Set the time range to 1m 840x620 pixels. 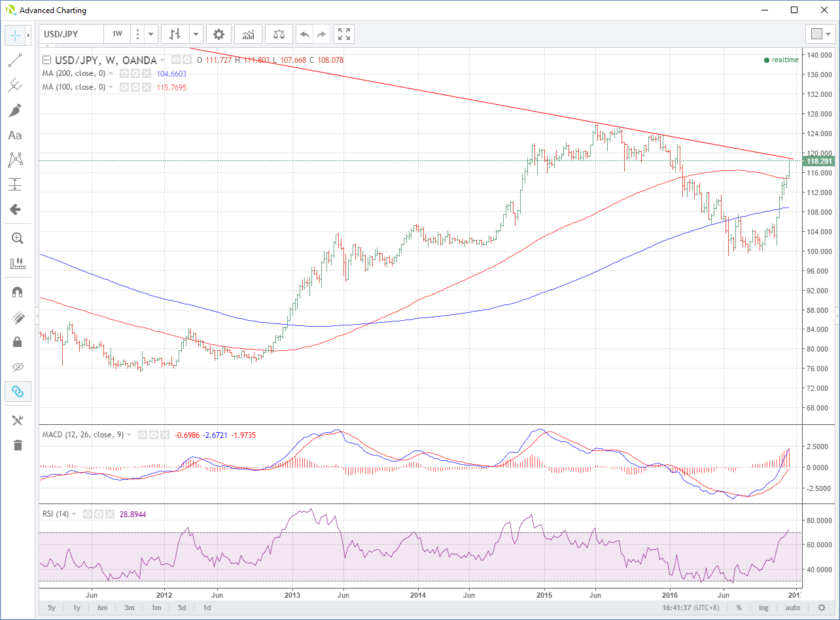156,608
